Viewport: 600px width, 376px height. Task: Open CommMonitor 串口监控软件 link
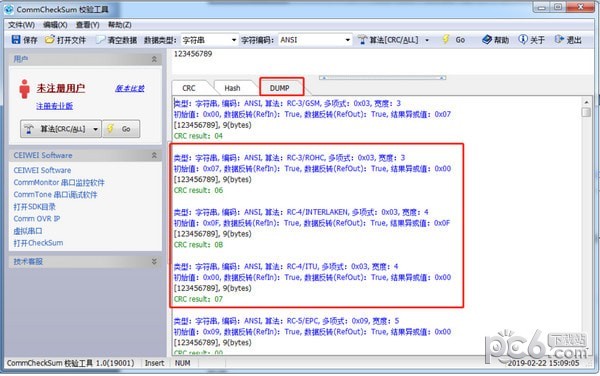[x=59, y=182]
